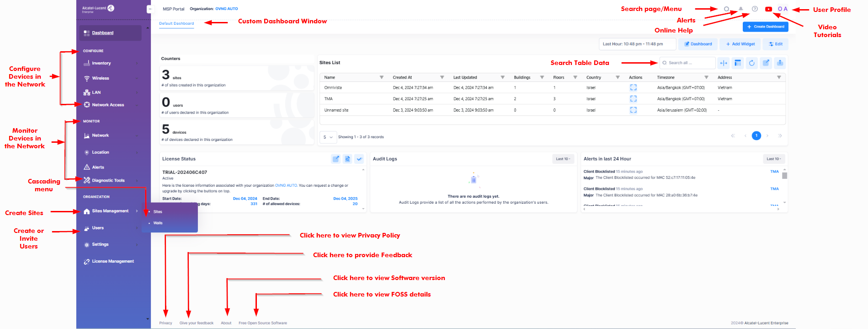The width and height of the screenshot is (868, 329).
Task: Open the Users sidebar item
Action: 110,228
